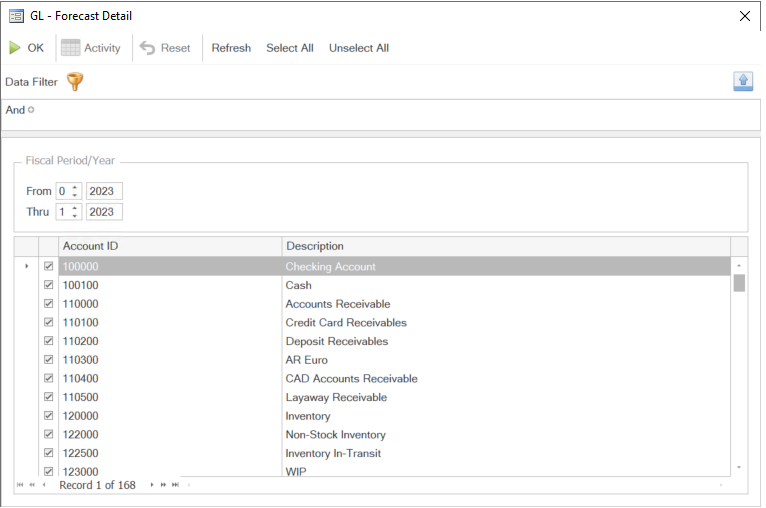Click the Reset undo arrow icon

pyautogui.click(x=148, y=48)
